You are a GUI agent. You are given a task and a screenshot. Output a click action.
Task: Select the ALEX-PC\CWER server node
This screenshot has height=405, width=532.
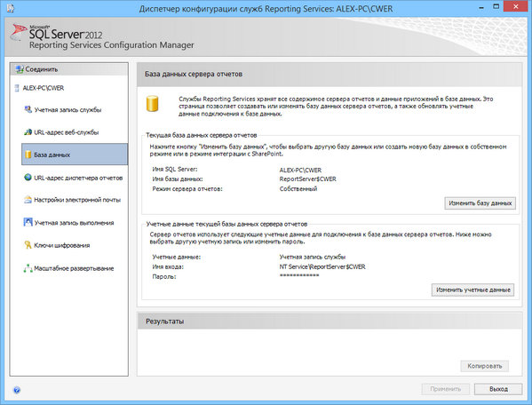[44, 88]
